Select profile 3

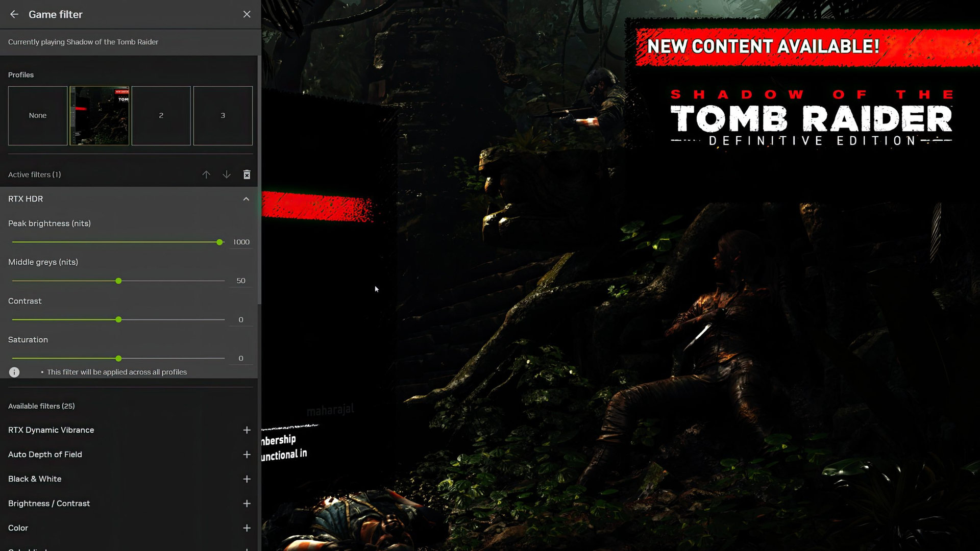tap(223, 116)
